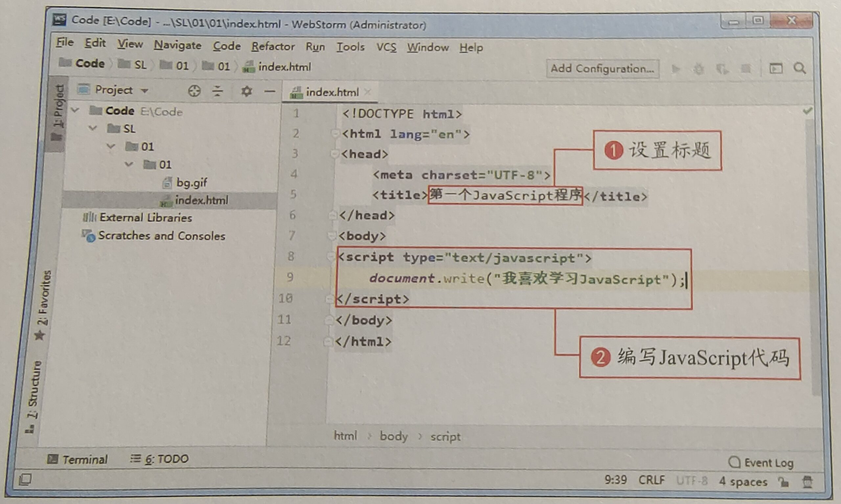Select index.html in project tree
Screen dimensions: 841x504
pos(170,200)
